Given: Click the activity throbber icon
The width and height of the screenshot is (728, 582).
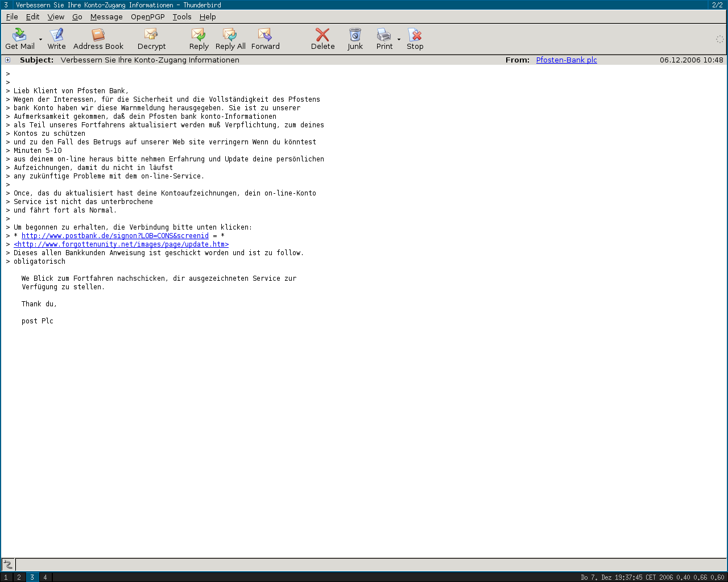Looking at the screenshot, I should [719, 39].
